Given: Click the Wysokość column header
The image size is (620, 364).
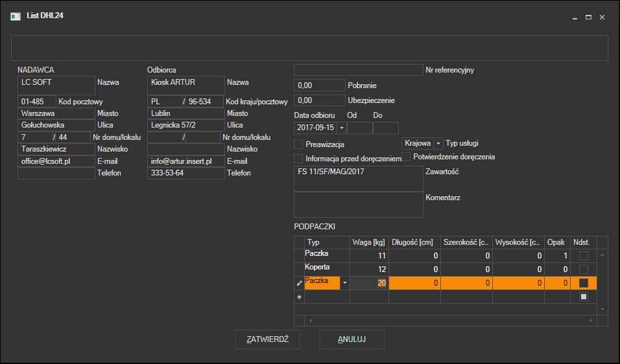Looking at the screenshot, I should coord(518,242).
